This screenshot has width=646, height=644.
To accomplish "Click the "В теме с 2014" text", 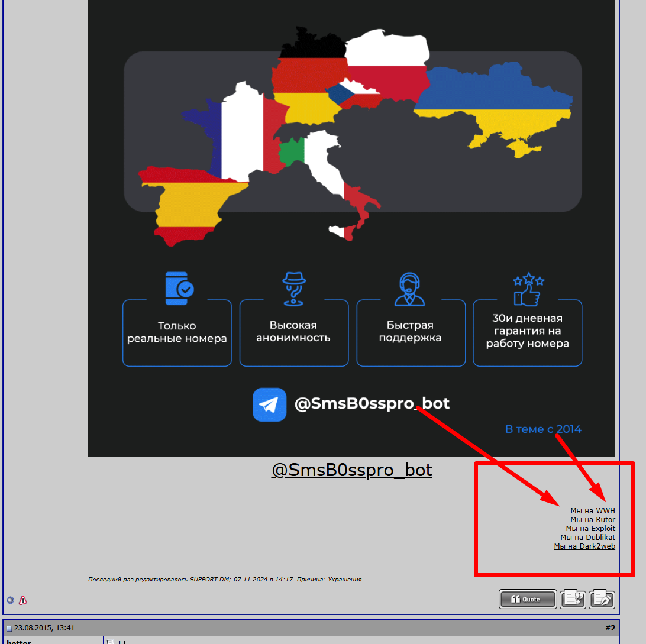I will (x=543, y=429).
